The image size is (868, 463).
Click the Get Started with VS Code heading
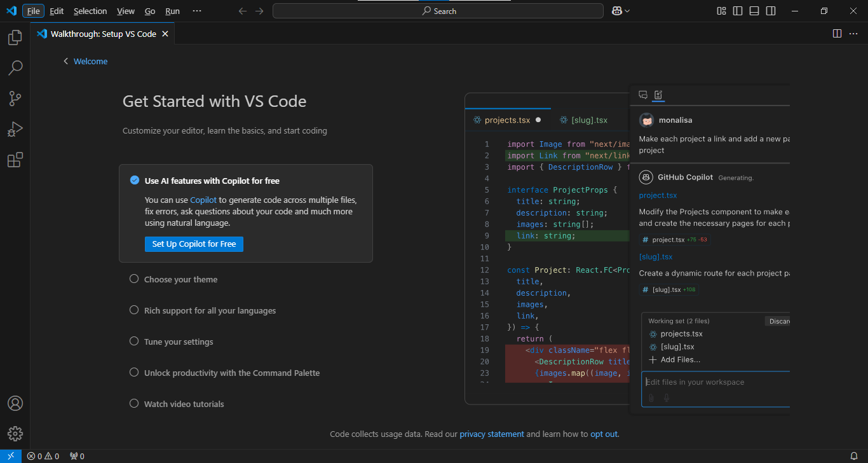pyautogui.click(x=214, y=101)
